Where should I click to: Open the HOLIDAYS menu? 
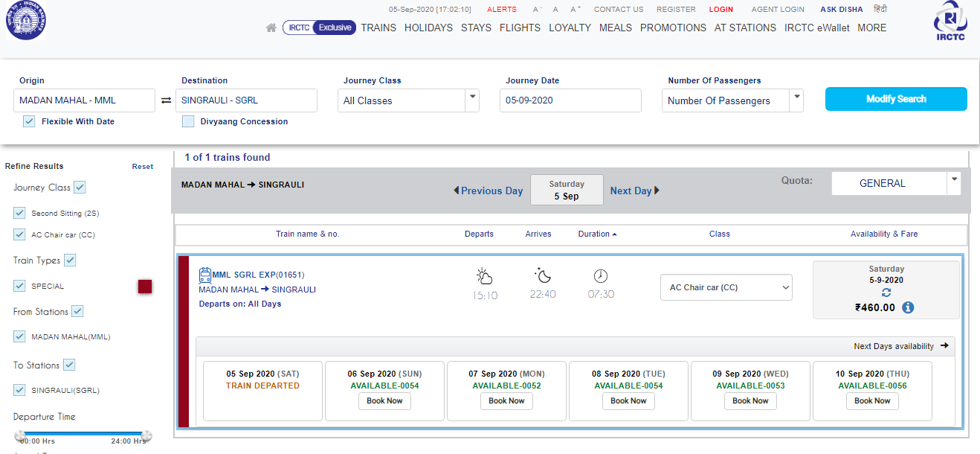(428, 28)
